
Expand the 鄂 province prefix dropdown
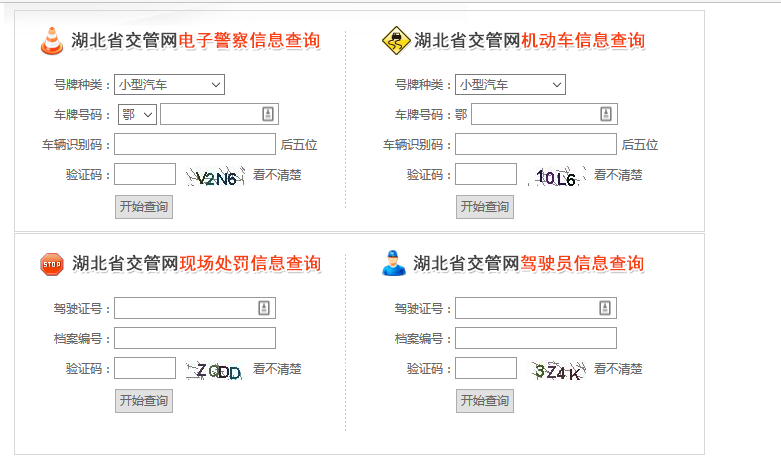137,114
